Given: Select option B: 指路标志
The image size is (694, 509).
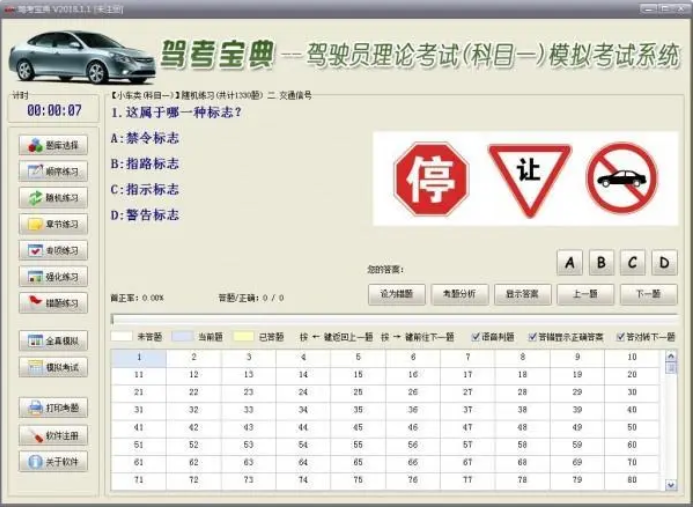Looking at the screenshot, I should [x=145, y=164].
